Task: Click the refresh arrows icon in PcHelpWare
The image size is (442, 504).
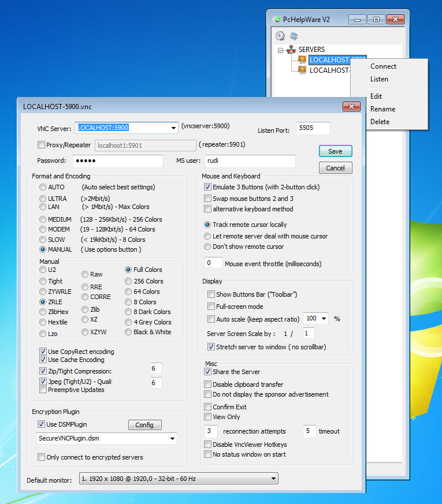Action: coord(294,36)
